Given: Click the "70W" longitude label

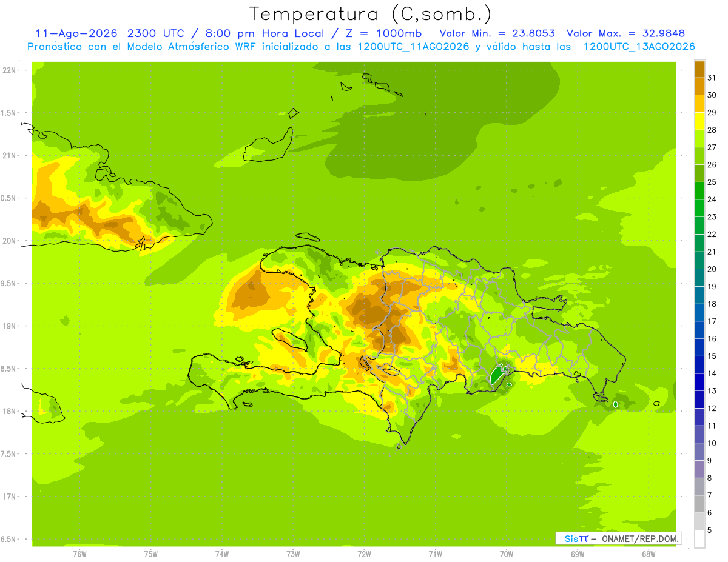Looking at the screenshot, I should (x=507, y=554).
